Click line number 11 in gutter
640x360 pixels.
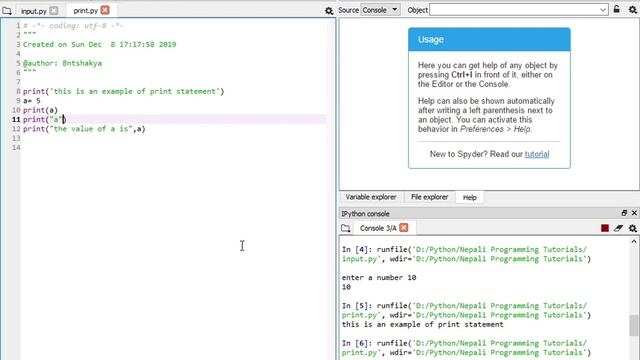point(16,119)
